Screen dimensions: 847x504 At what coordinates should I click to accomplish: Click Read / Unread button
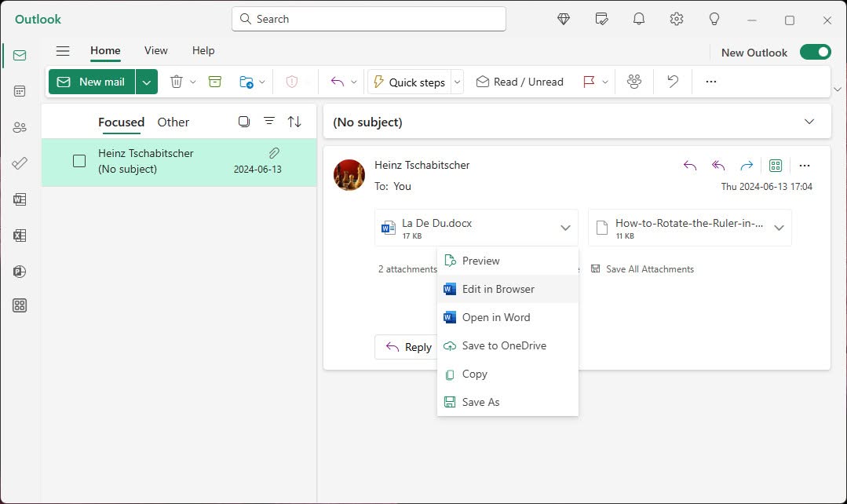tap(519, 82)
